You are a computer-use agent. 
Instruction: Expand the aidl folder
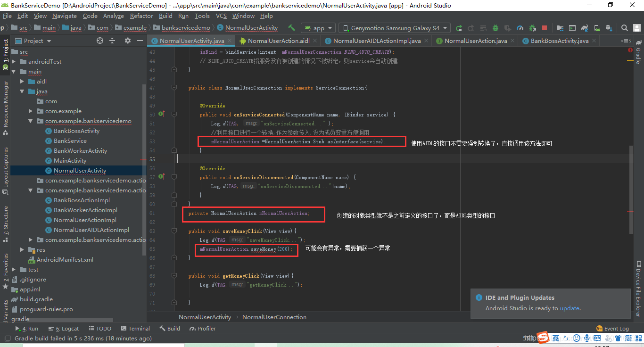(22, 82)
